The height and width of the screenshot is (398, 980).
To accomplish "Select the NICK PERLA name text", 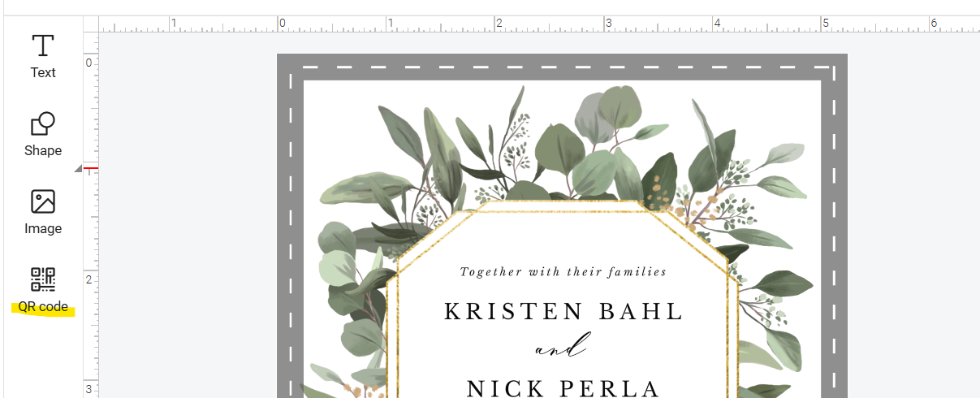I will (x=563, y=387).
